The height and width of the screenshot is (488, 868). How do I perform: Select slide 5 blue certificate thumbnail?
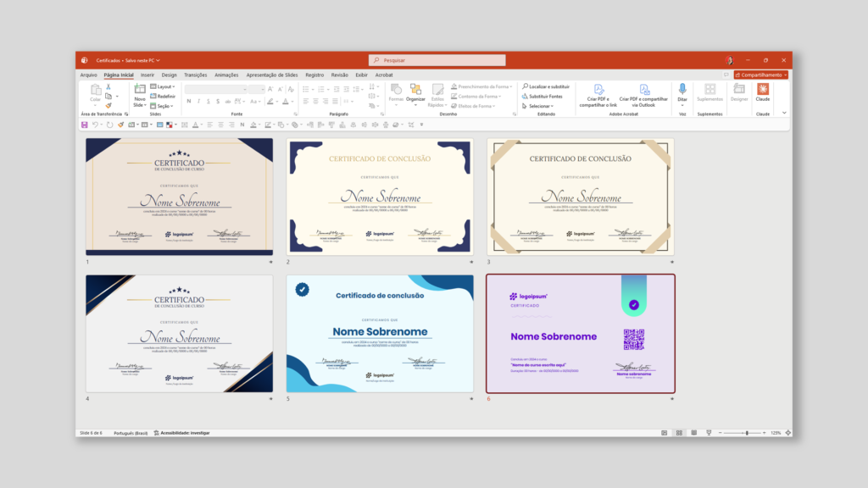380,334
